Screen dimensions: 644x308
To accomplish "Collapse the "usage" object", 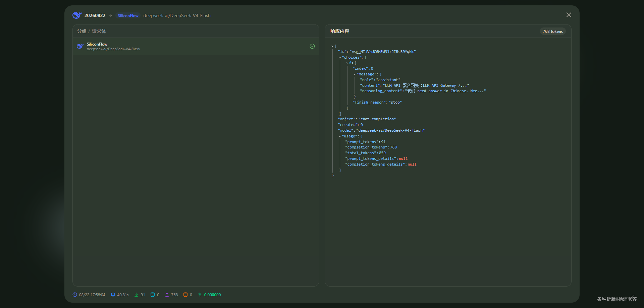I will pyautogui.click(x=340, y=136).
